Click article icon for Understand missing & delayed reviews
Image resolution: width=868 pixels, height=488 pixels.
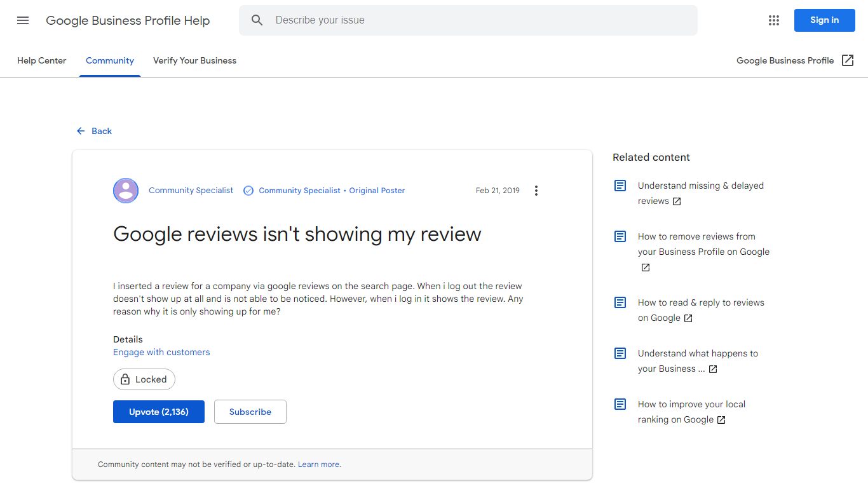(620, 186)
